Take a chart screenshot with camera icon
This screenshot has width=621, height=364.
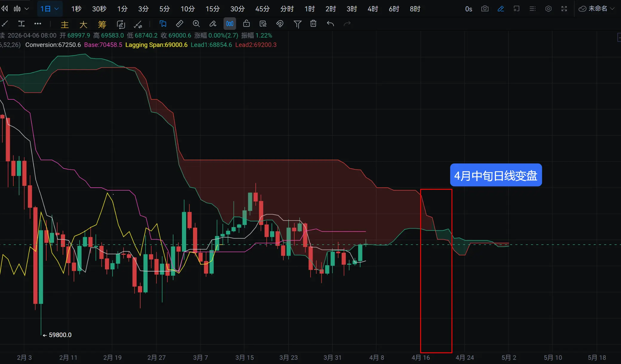[485, 9]
